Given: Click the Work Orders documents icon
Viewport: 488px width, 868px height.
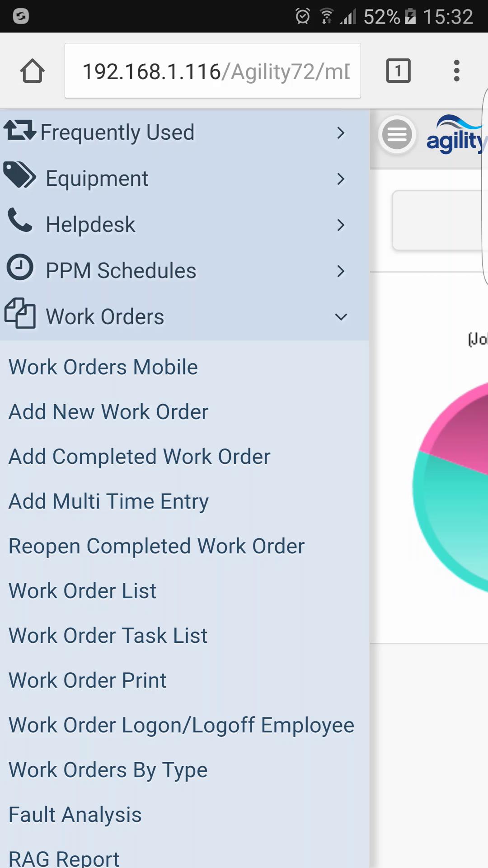Looking at the screenshot, I should (20, 313).
